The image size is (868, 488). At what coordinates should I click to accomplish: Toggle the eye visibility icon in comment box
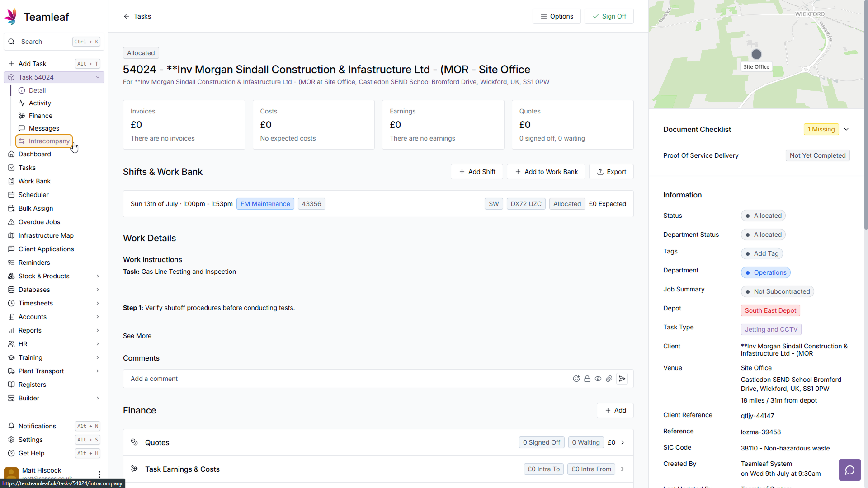coord(598,379)
